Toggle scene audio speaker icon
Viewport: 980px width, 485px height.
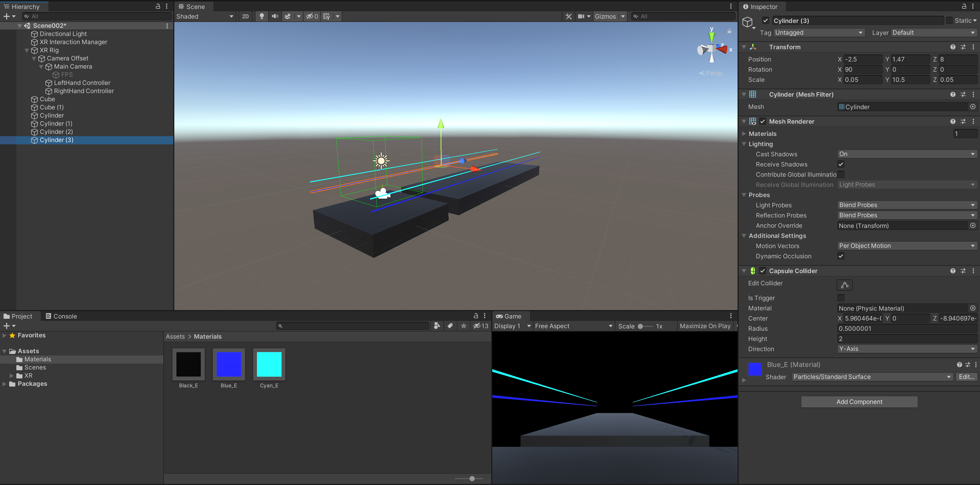point(275,16)
